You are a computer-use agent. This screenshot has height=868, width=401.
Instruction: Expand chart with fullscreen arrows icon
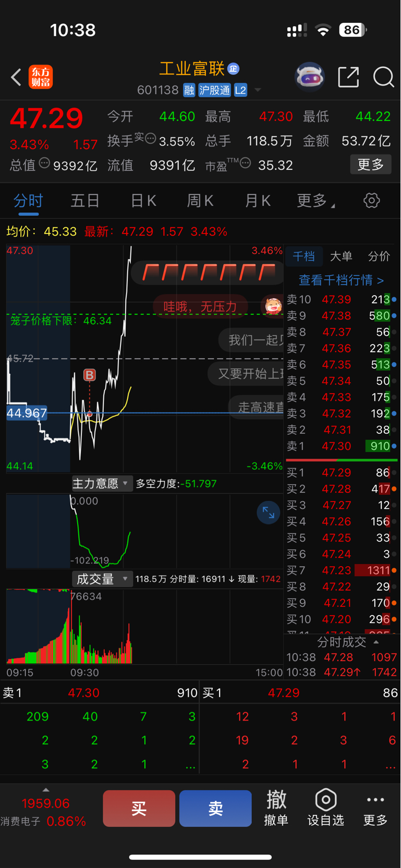click(x=269, y=513)
